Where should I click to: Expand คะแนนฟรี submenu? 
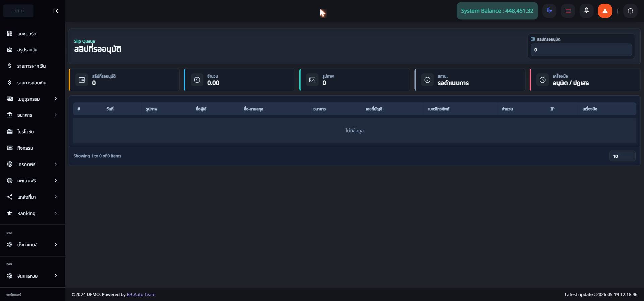coord(33,181)
